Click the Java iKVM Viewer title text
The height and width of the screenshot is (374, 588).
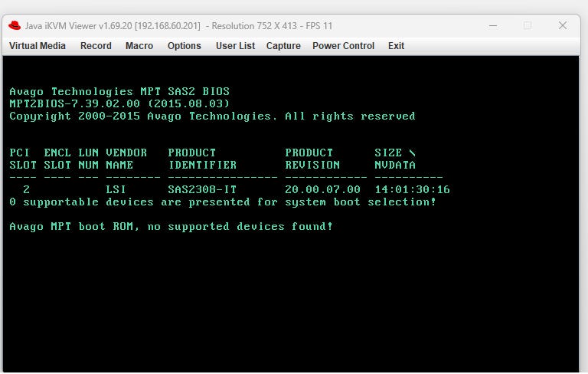click(178, 26)
